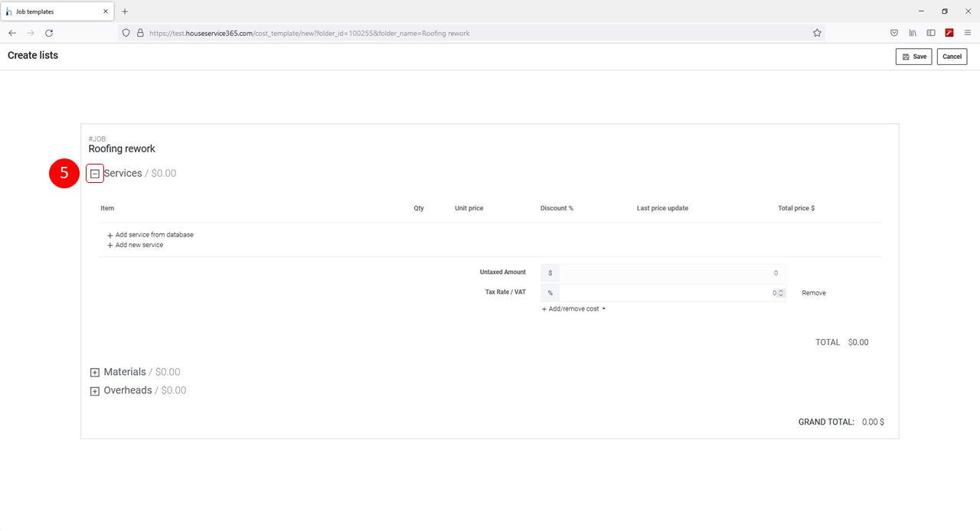The height and width of the screenshot is (531, 980).
Task: Click the Tax Rate percent input field
Action: pos(665,293)
